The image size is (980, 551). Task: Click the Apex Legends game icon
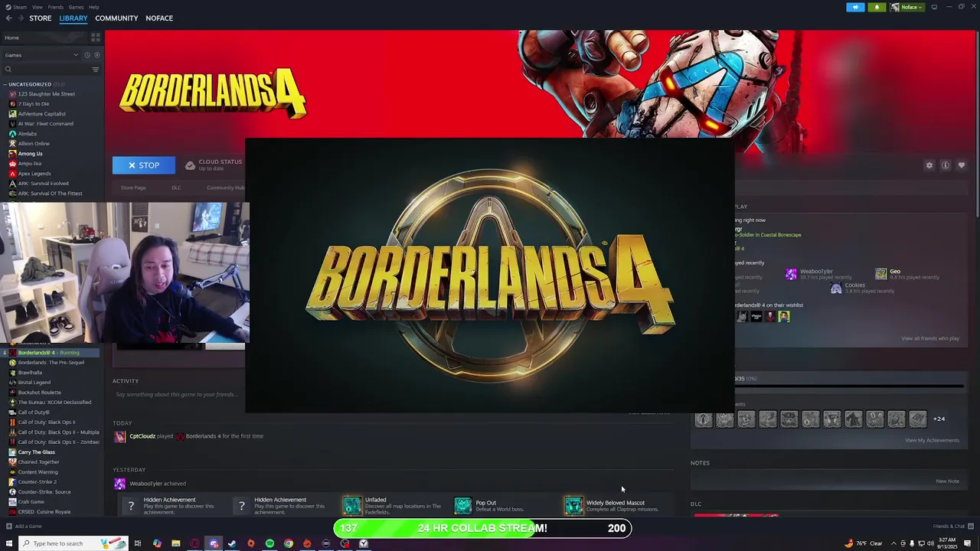12,174
